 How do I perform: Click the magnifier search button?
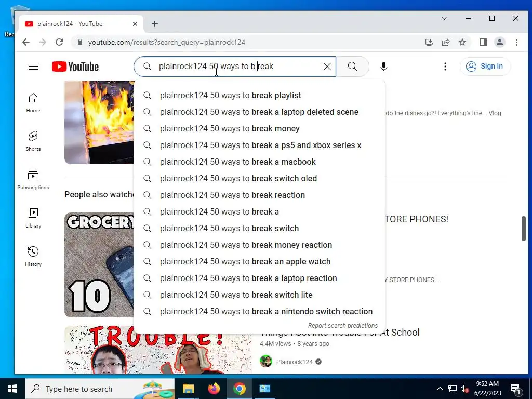[x=353, y=66]
